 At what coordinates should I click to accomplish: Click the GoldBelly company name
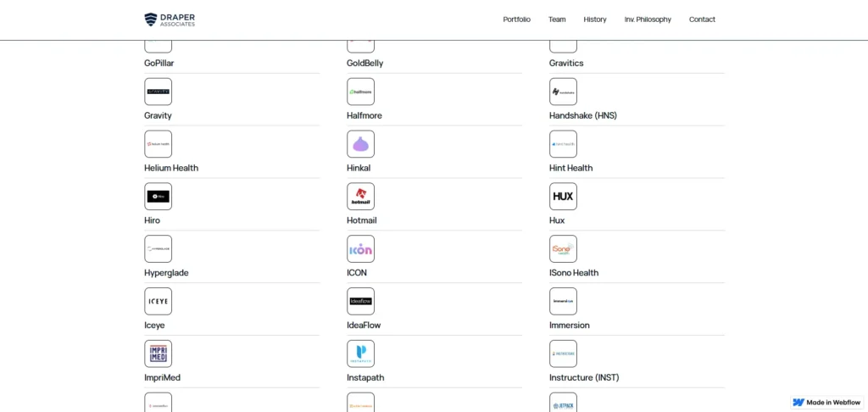tap(364, 63)
